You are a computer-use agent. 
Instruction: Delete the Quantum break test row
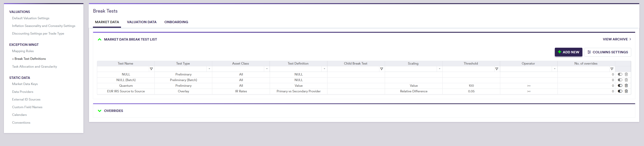click(626, 86)
